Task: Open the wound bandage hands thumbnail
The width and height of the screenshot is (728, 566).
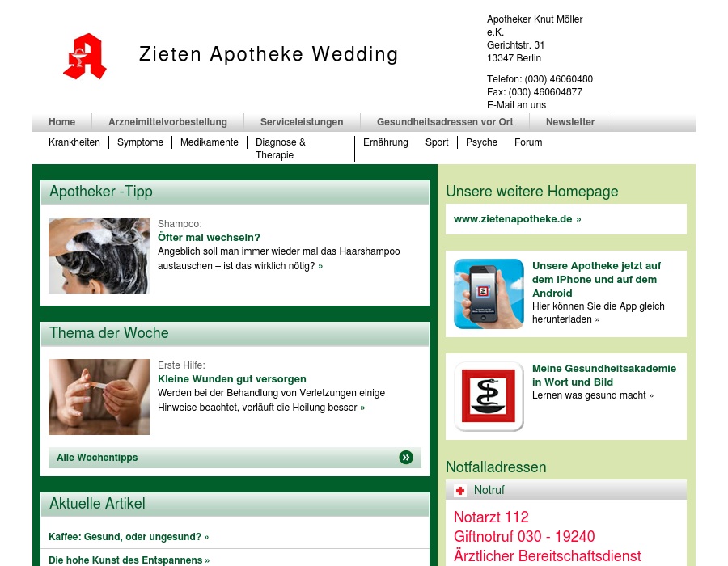Action: pos(99,397)
